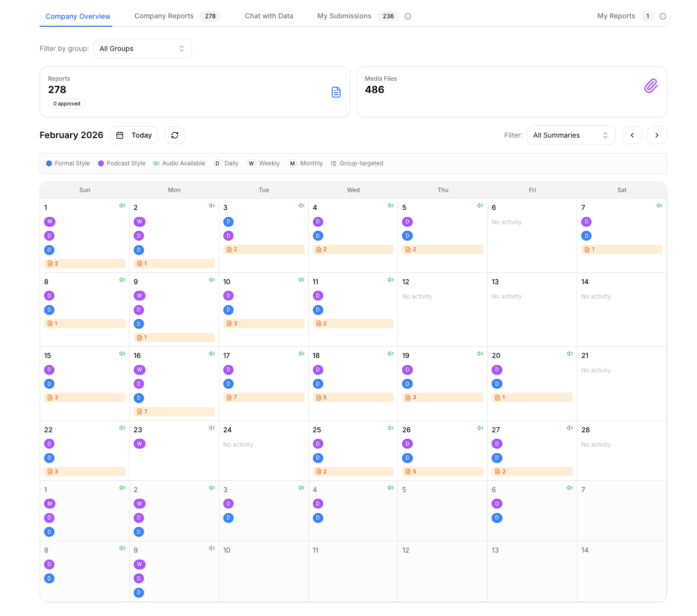
Task: Click the refresh calendar icon button
Action: (175, 135)
